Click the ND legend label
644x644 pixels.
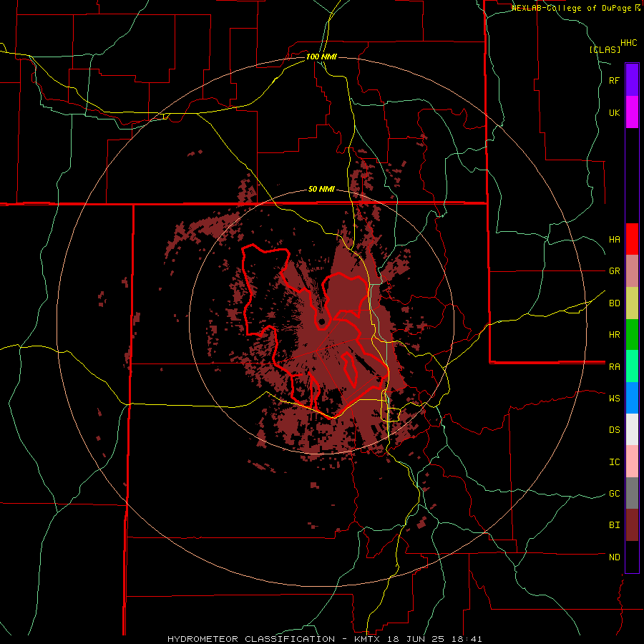pyautogui.click(x=614, y=557)
